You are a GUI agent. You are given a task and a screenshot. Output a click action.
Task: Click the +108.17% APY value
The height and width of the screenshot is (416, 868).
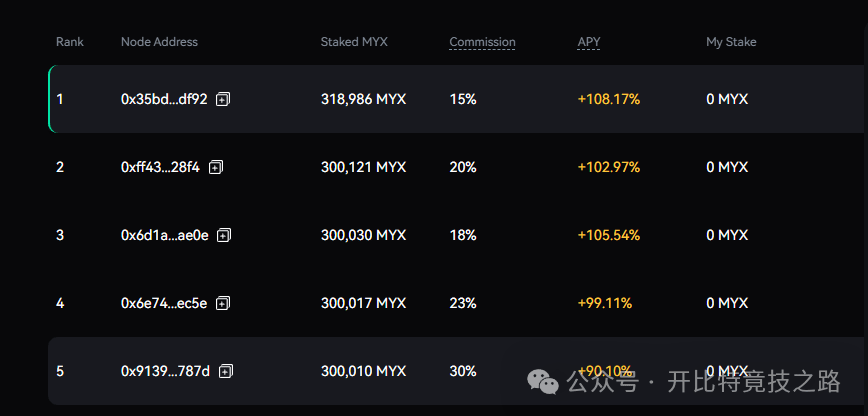[608, 99]
